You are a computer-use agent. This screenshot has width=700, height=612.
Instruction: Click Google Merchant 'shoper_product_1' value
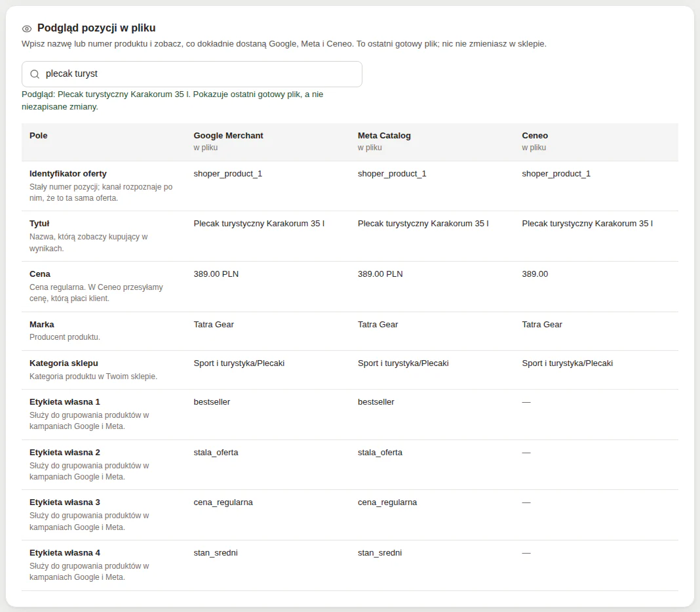point(227,174)
